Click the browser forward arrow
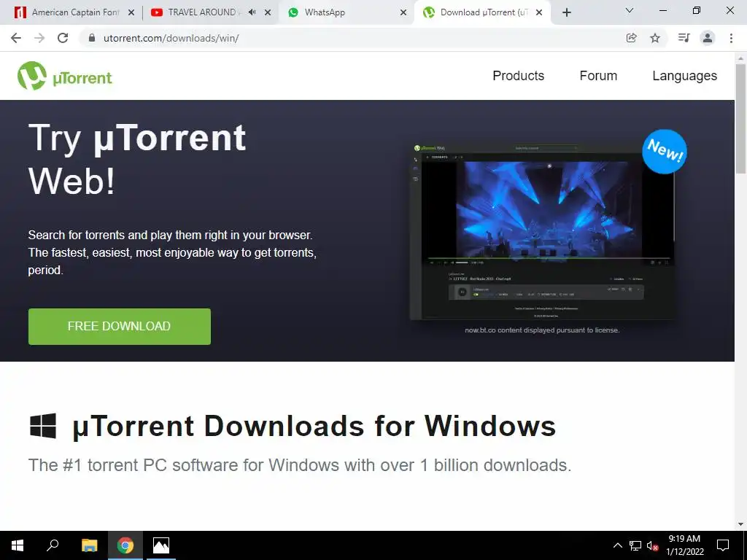The image size is (747, 560). pos(39,38)
